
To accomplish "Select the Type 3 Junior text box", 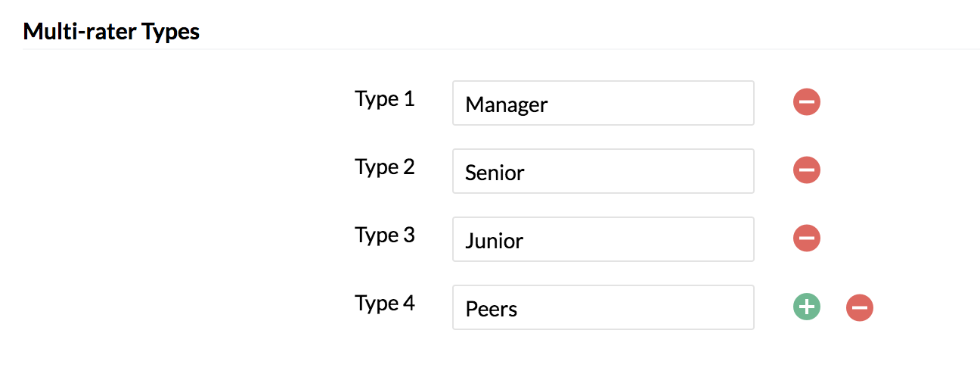I will pos(603,239).
